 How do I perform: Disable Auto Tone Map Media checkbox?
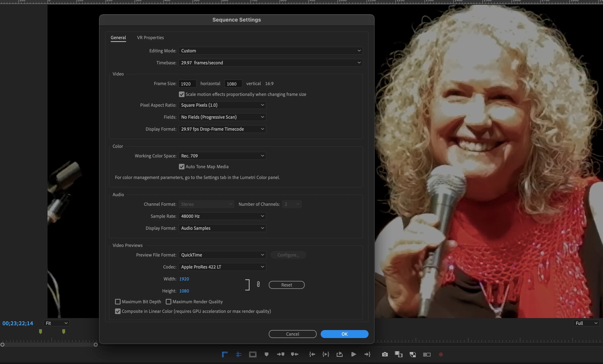click(x=181, y=166)
